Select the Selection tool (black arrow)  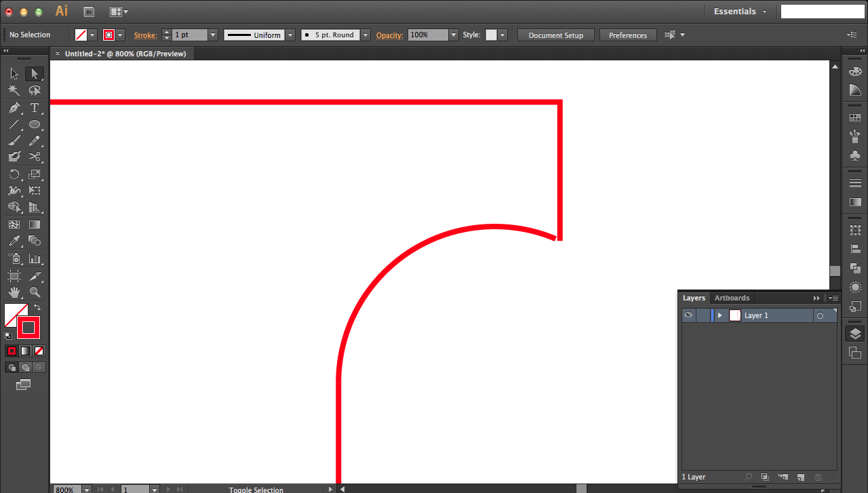point(14,74)
